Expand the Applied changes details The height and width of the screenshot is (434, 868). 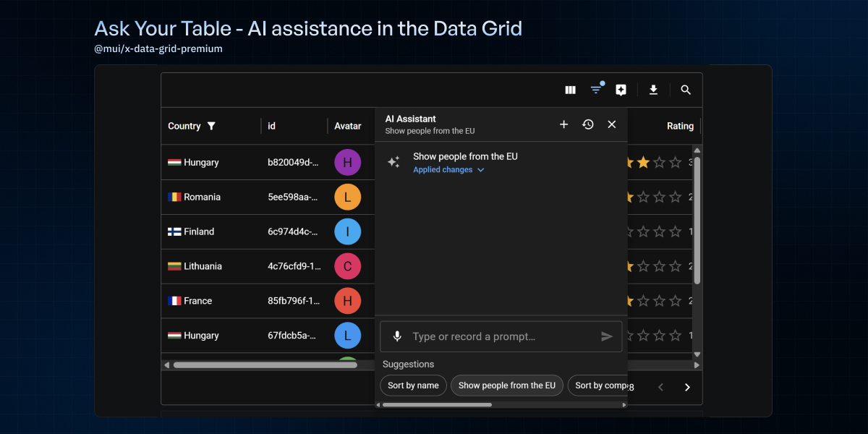click(448, 170)
